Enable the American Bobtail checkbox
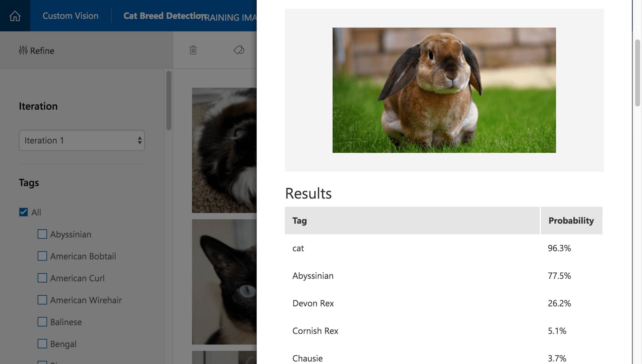Screen dimensions: 642x364 click(x=42, y=256)
